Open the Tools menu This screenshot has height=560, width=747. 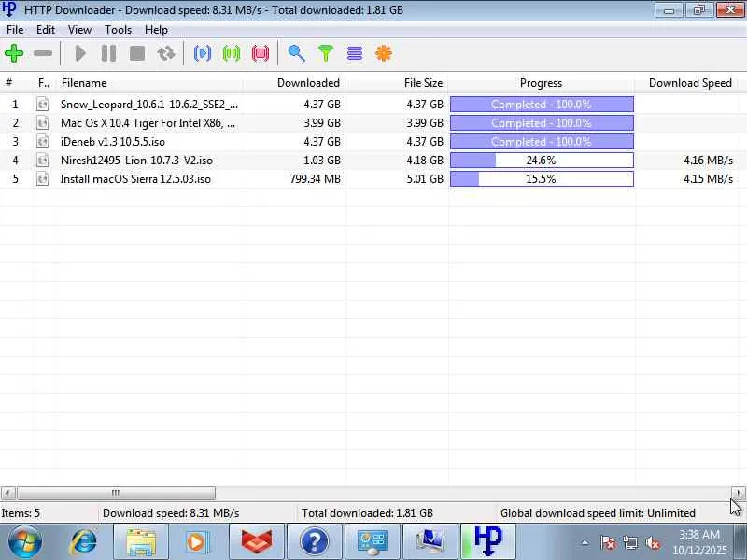(x=119, y=30)
